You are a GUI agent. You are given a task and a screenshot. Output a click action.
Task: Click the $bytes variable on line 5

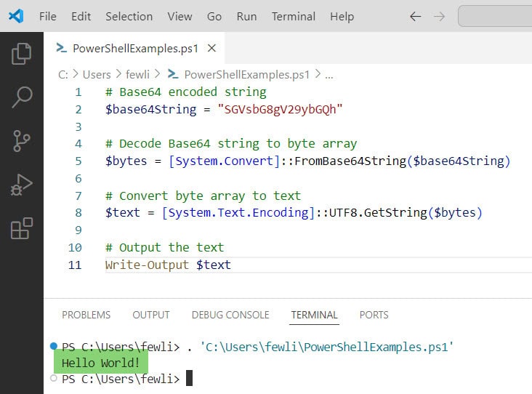point(126,161)
